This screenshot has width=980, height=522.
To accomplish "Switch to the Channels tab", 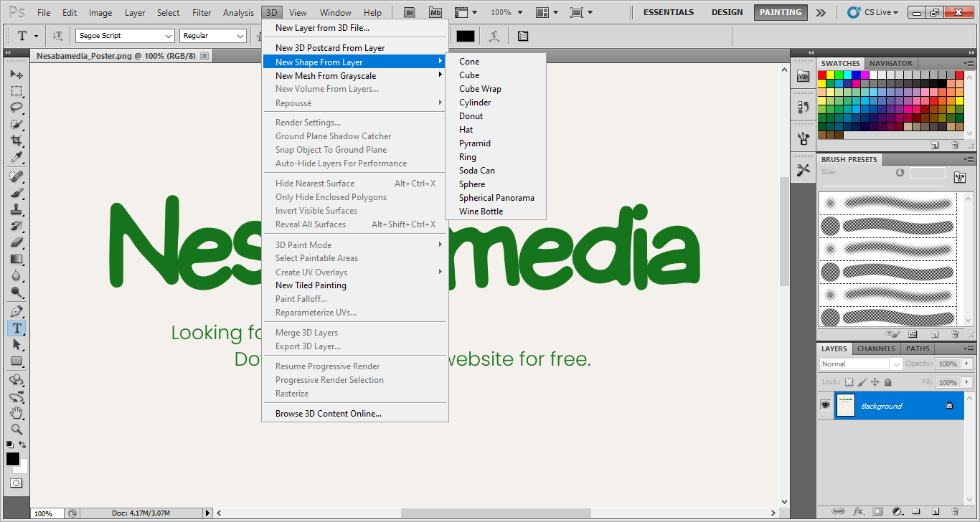I will [876, 348].
